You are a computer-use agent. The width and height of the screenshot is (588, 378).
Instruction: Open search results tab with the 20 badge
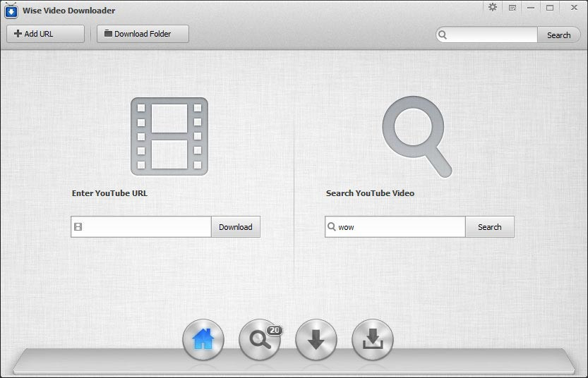(x=260, y=339)
